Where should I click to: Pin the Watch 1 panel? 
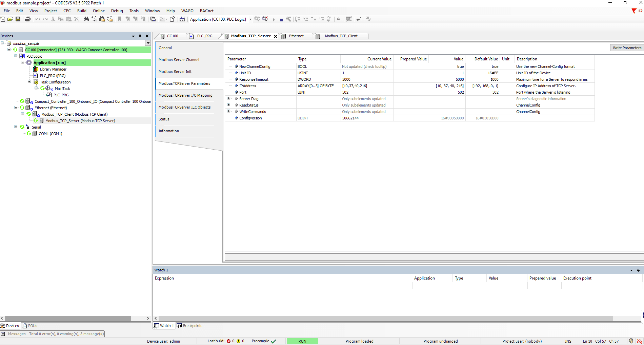point(638,270)
